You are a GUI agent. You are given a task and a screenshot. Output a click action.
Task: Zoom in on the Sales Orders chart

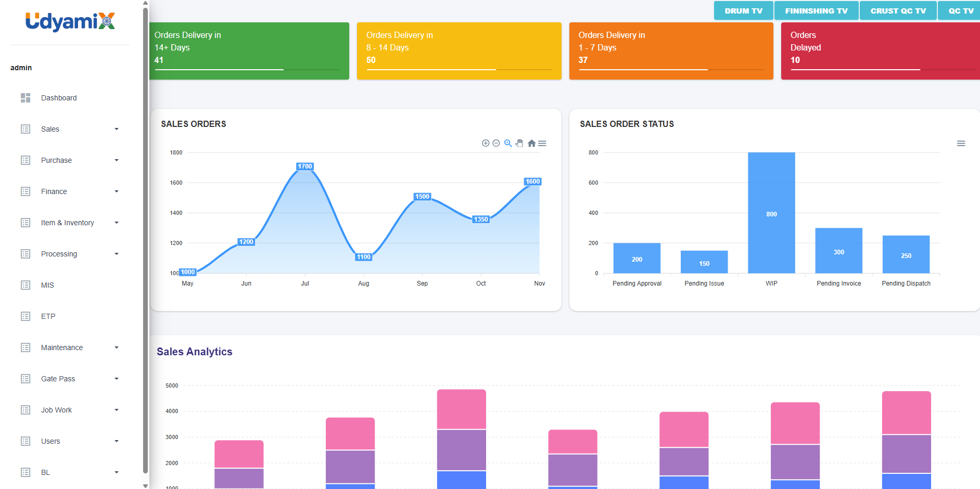(x=486, y=143)
